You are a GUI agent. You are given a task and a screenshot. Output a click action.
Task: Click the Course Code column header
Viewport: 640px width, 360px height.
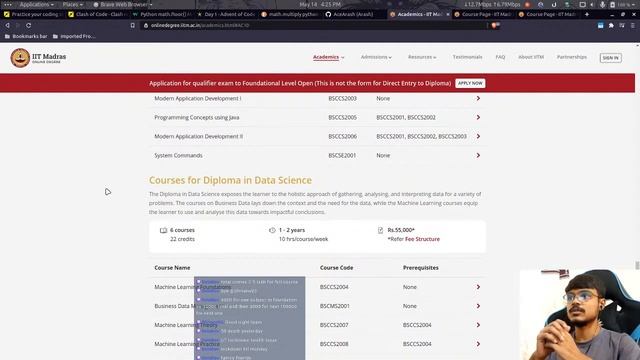pyautogui.click(x=336, y=268)
